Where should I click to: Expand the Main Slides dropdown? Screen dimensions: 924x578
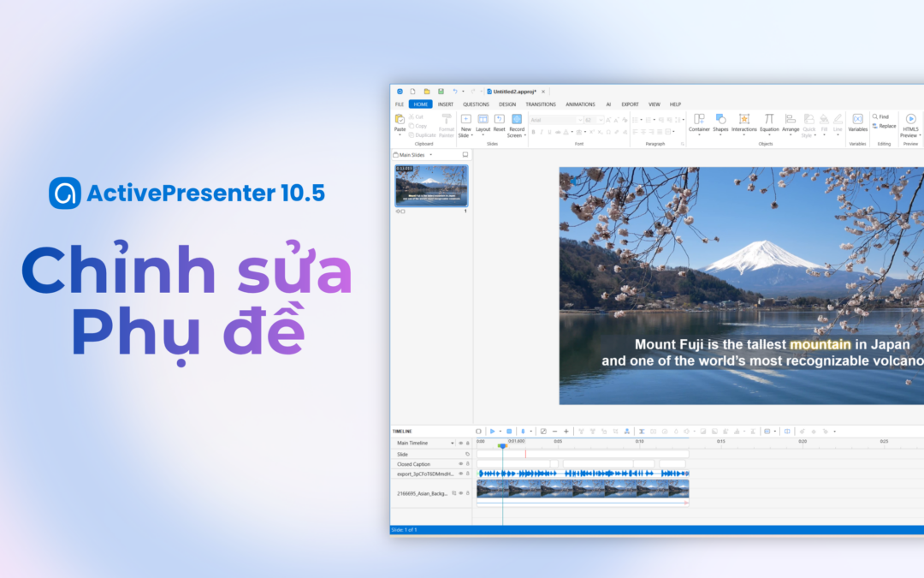point(430,154)
